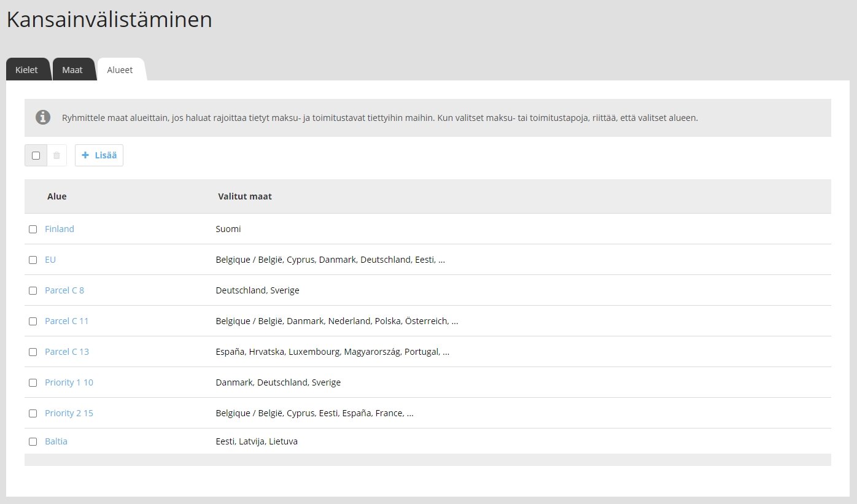Click the Suomi country cell
This screenshot has width=857, height=504.
click(x=228, y=229)
